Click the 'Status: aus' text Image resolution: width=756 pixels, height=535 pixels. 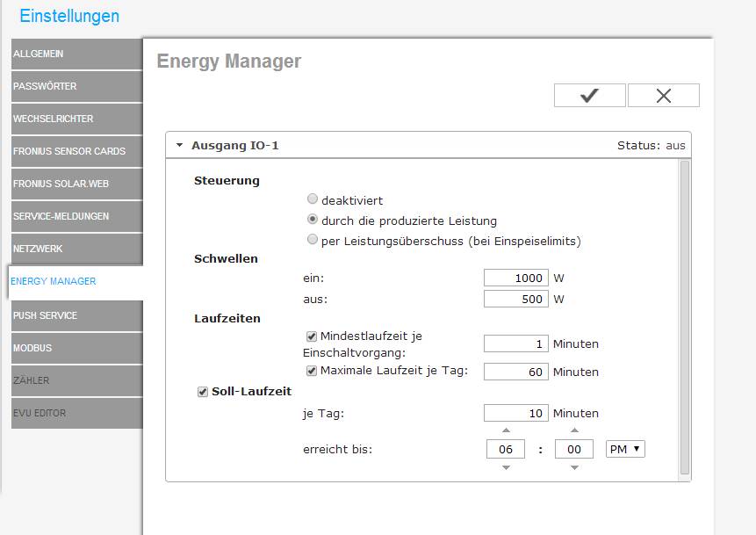point(651,146)
